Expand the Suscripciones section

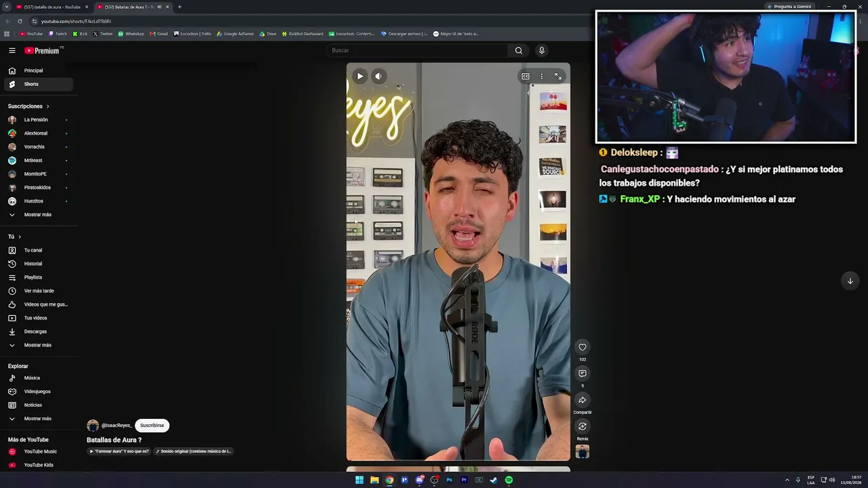[x=28, y=106]
